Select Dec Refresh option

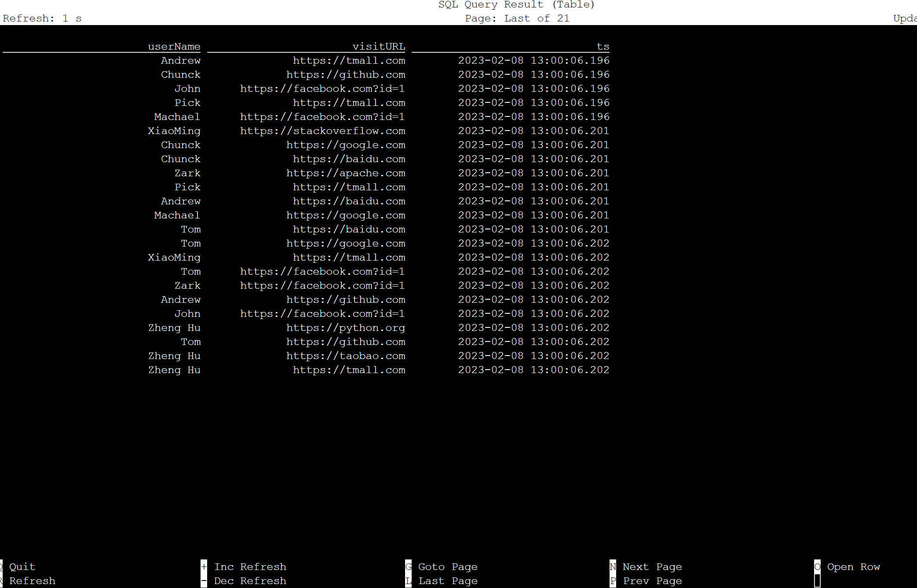(250, 580)
